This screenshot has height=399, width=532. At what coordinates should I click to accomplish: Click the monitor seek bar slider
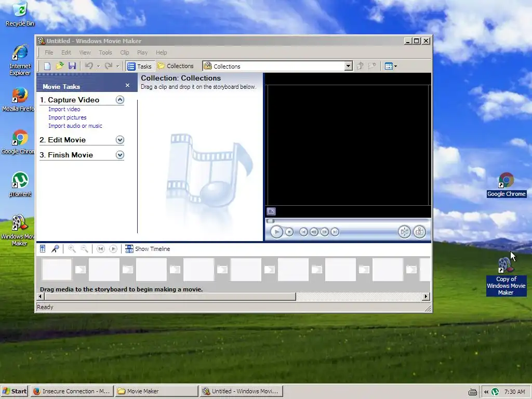point(270,221)
